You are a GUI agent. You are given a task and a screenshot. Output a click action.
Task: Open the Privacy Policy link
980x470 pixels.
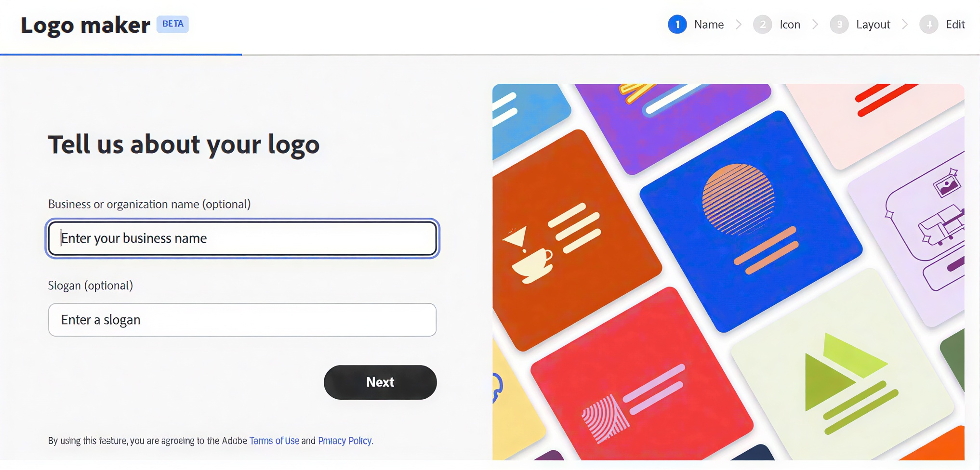pos(345,441)
